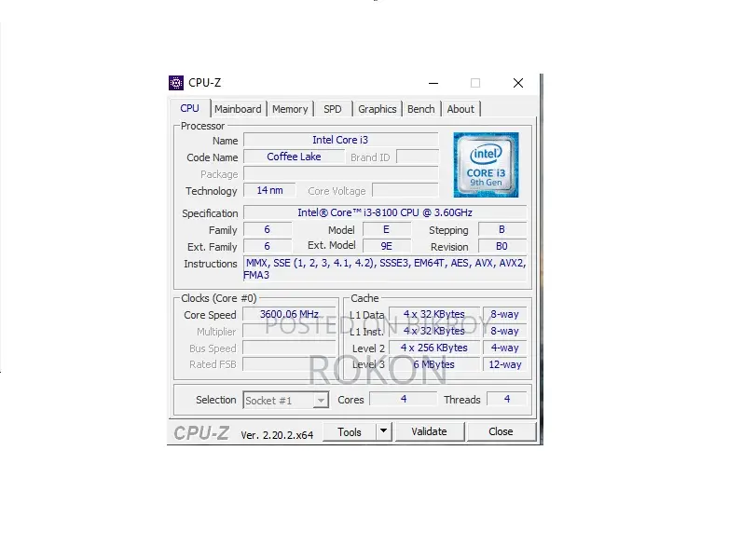
Task: Click the empty Brand ID field
Action: (x=418, y=157)
